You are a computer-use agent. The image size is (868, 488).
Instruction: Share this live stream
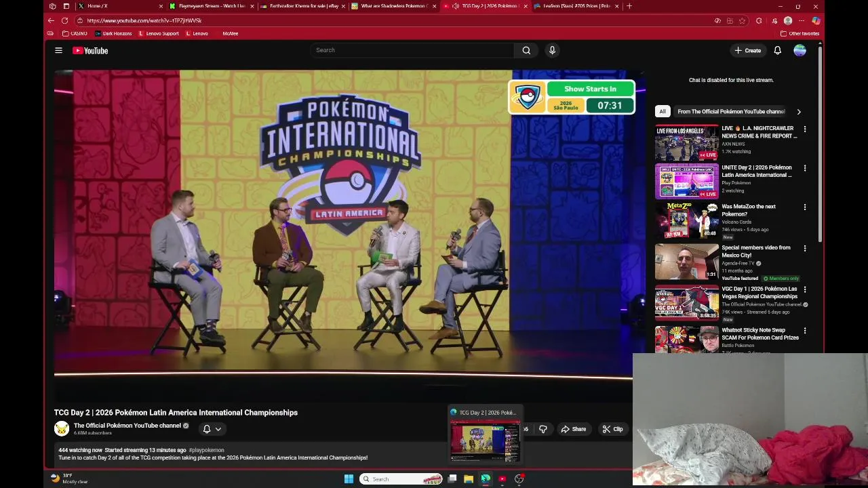coord(574,429)
